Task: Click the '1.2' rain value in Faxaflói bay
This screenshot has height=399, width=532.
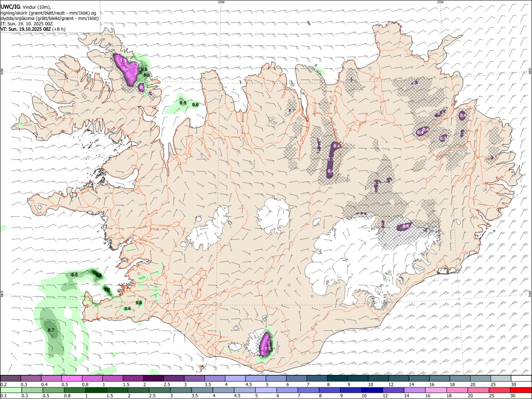Action: click(x=107, y=289)
